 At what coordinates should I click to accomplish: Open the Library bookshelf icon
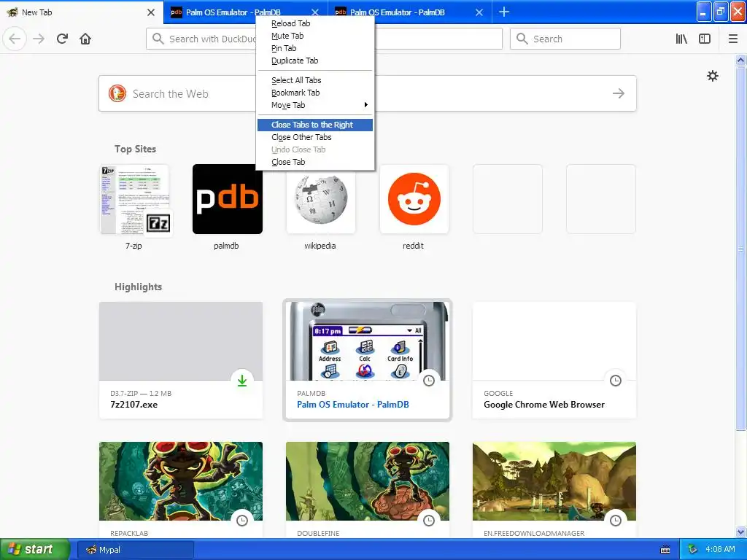[682, 39]
